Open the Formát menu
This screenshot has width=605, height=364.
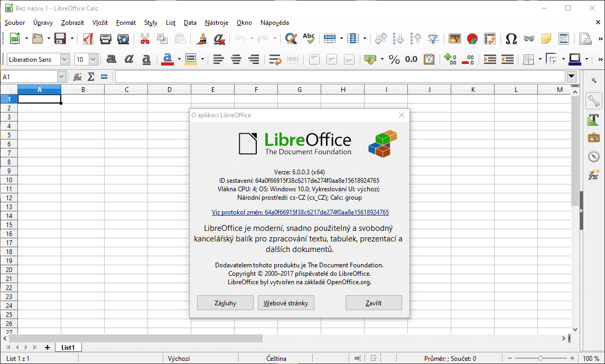126,23
